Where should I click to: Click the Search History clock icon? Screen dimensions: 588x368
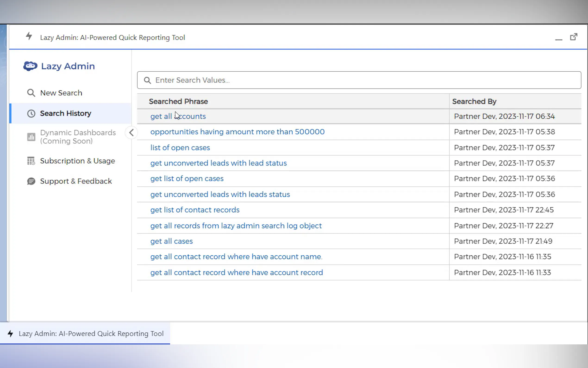31,113
